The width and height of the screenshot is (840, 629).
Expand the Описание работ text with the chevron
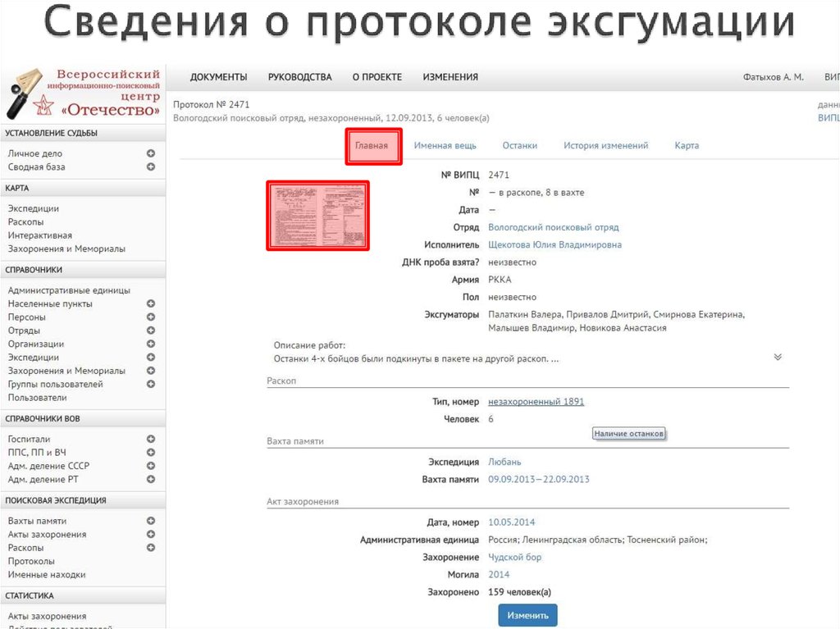[777, 357]
